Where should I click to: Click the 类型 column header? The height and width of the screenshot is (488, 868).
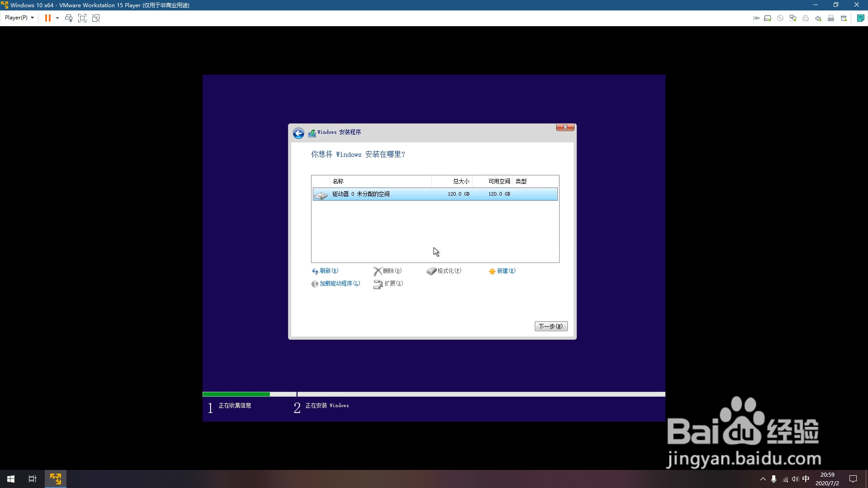point(536,181)
